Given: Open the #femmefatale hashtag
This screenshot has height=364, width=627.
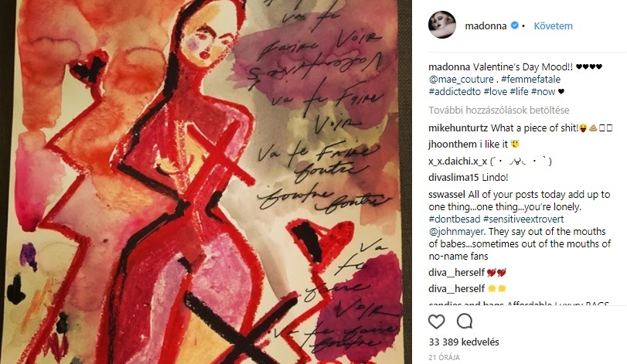Looking at the screenshot, I should tap(530, 79).
